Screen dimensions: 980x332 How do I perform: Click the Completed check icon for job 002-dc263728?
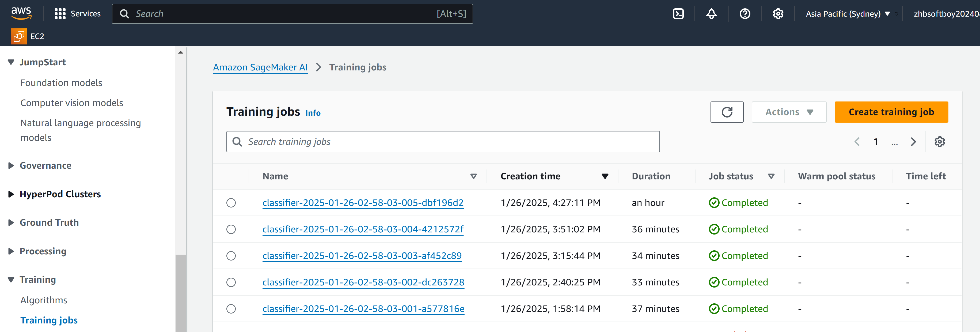tap(714, 282)
